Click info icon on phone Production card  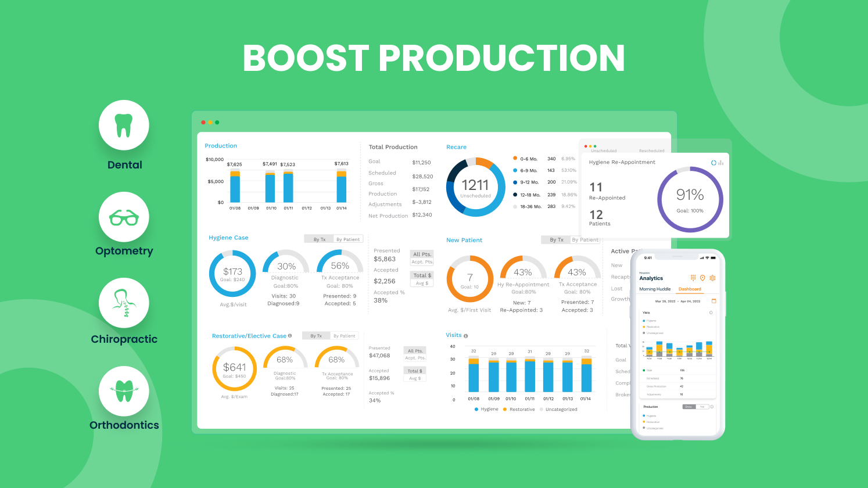click(x=712, y=407)
